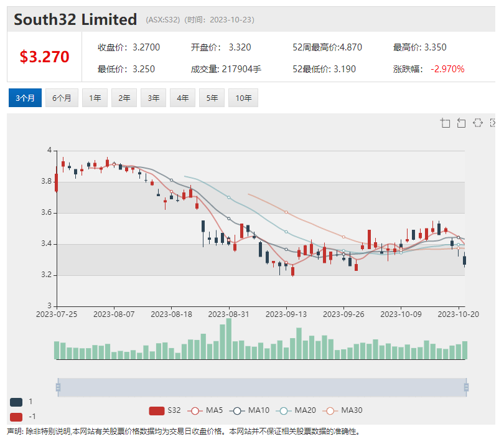
Task: Choose the 2年 period button
Action: click(124, 98)
